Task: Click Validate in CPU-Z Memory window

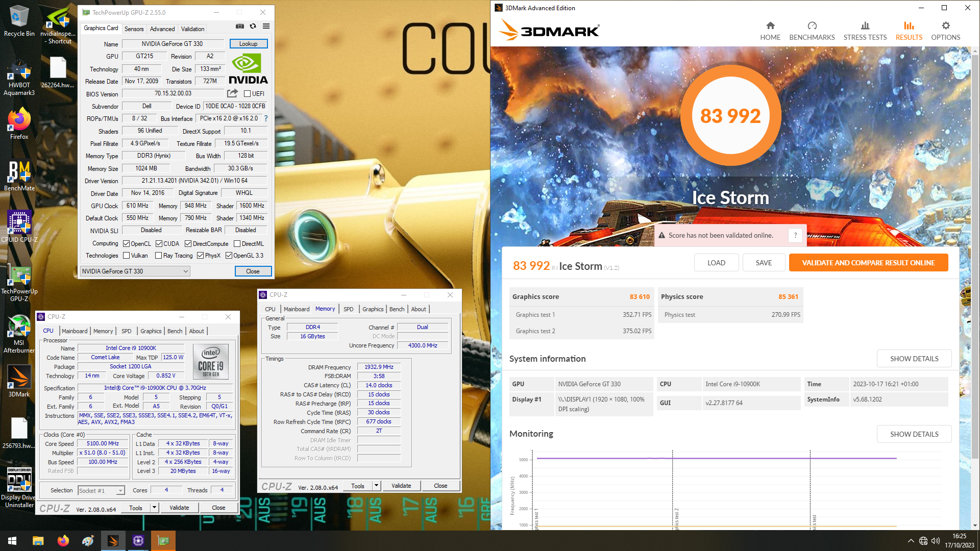Action: click(x=401, y=486)
